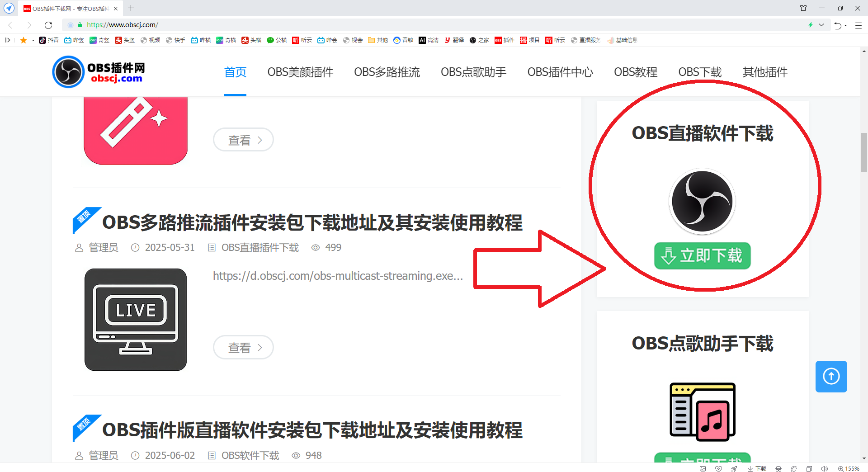Click the green 立即下载 button under OBS直播软件下载
The height and width of the screenshot is (472, 868).
tap(702, 256)
